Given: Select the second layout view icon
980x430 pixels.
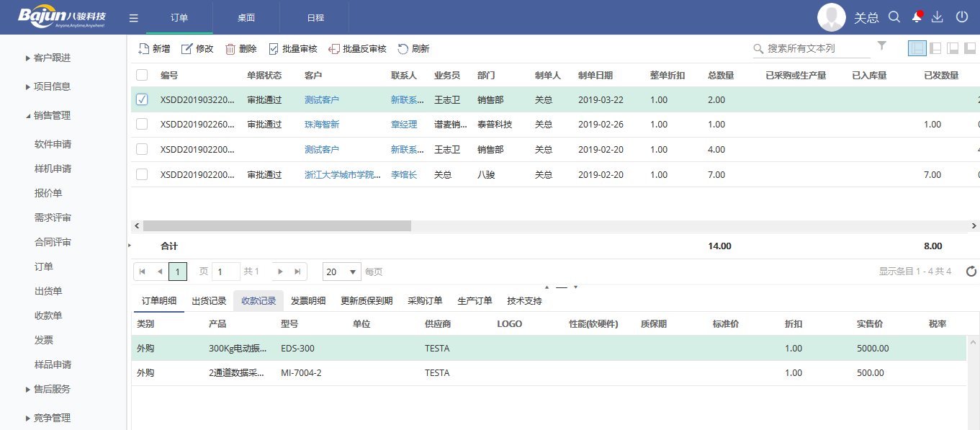Looking at the screenshot, I should (936, 48).
